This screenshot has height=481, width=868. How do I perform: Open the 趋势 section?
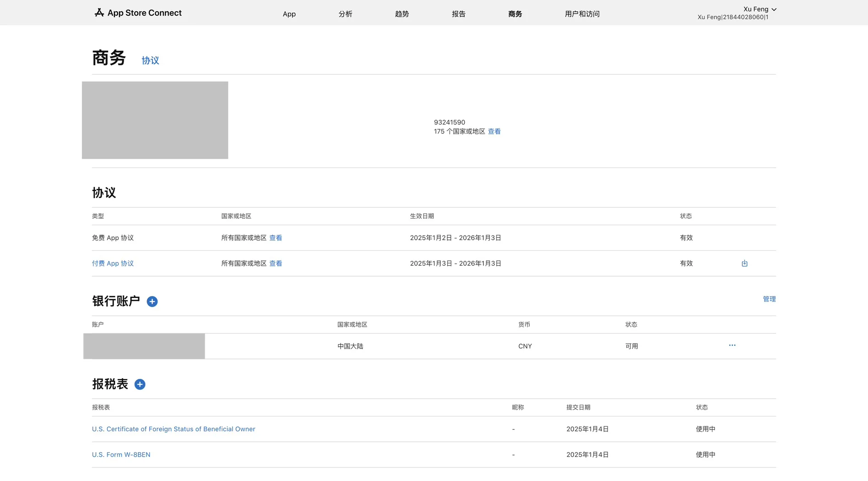coord(401,14)
